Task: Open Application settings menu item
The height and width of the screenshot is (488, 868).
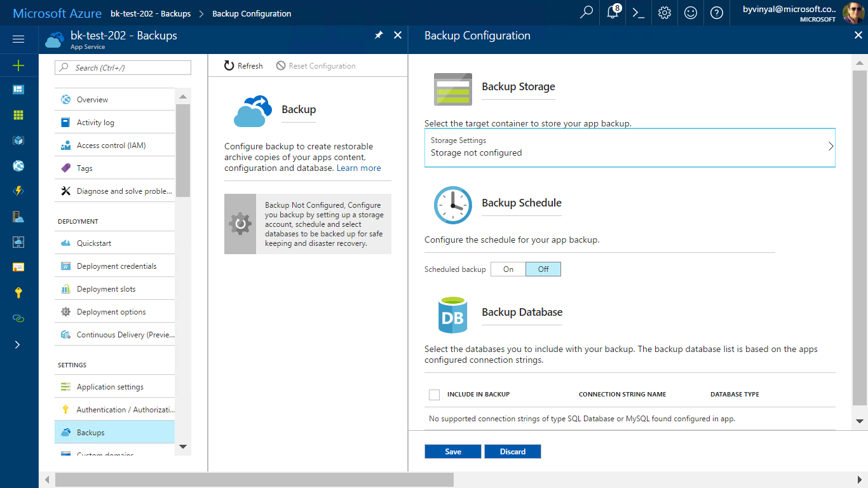Action: coord(110,387)
